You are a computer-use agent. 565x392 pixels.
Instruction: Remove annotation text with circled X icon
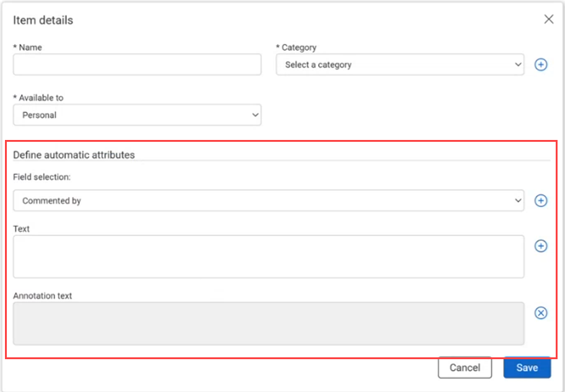(541, 313)
